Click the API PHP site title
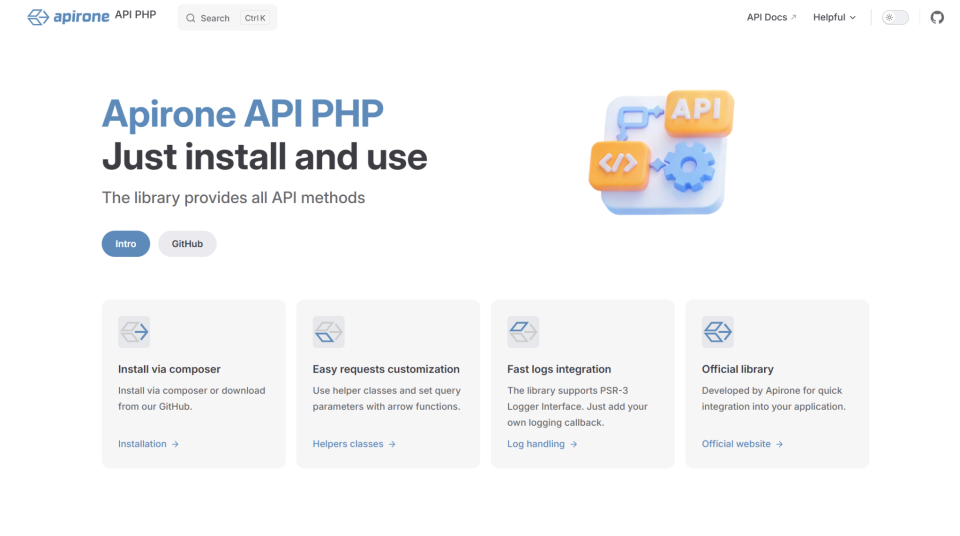Viewport: 960px width, 536px height. pyautogui.click(x=135, y=16)
